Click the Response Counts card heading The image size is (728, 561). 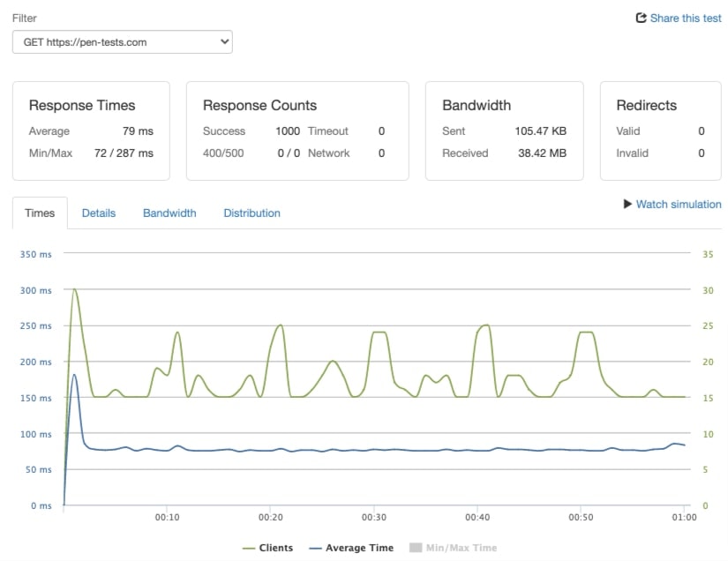[259, 105]
